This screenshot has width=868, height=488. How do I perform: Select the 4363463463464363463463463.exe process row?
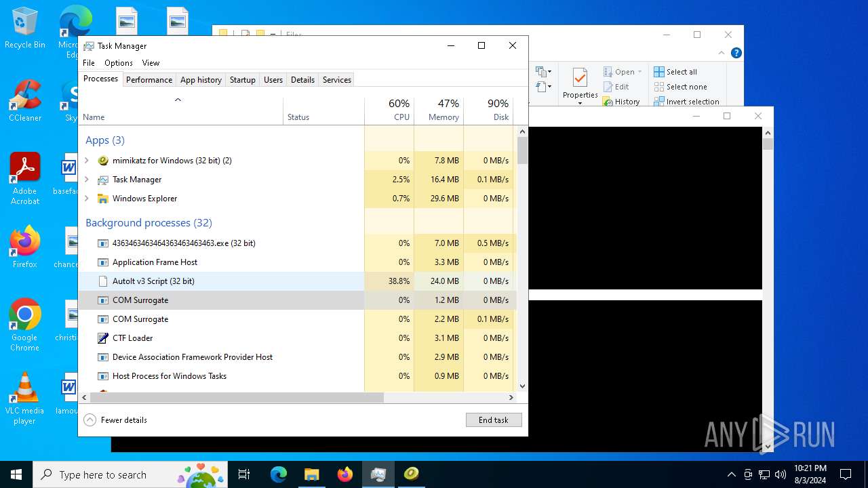click(x=297, y=243)
